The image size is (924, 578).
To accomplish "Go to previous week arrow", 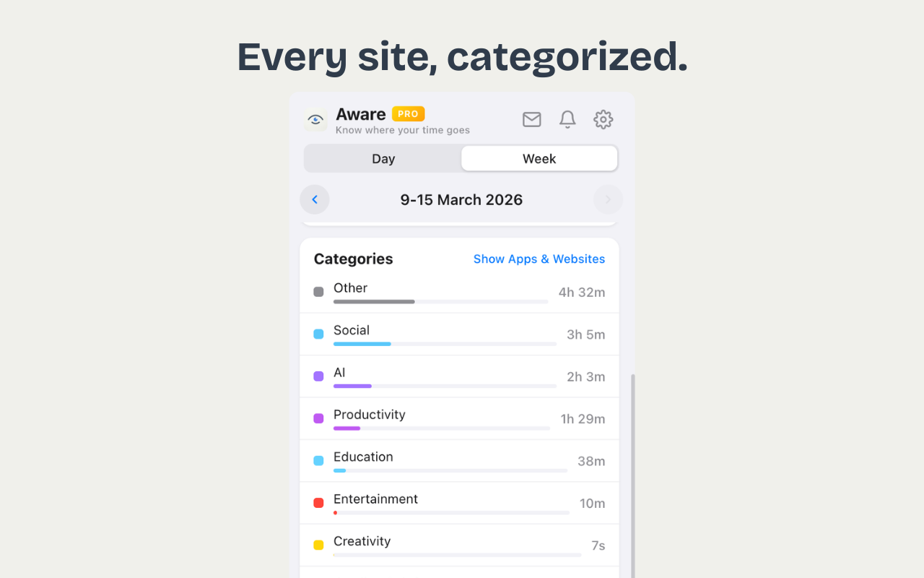I will click(x=315, y=200).
